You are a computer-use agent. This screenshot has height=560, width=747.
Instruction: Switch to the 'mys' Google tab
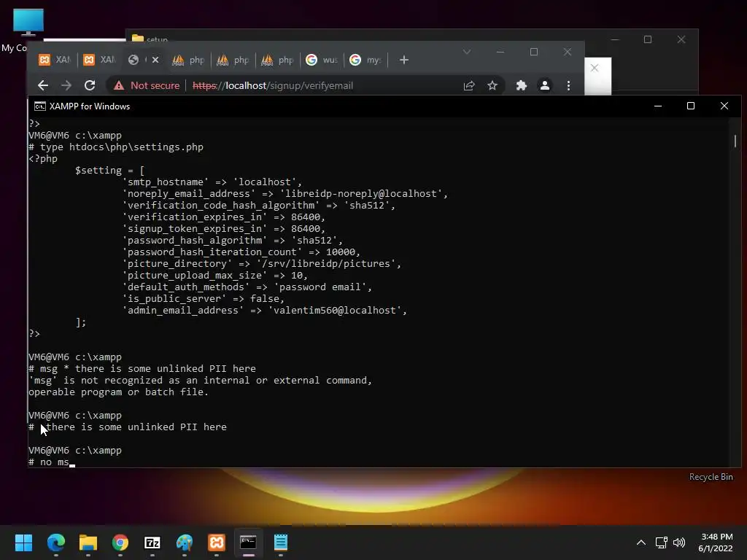pos(366,60)
